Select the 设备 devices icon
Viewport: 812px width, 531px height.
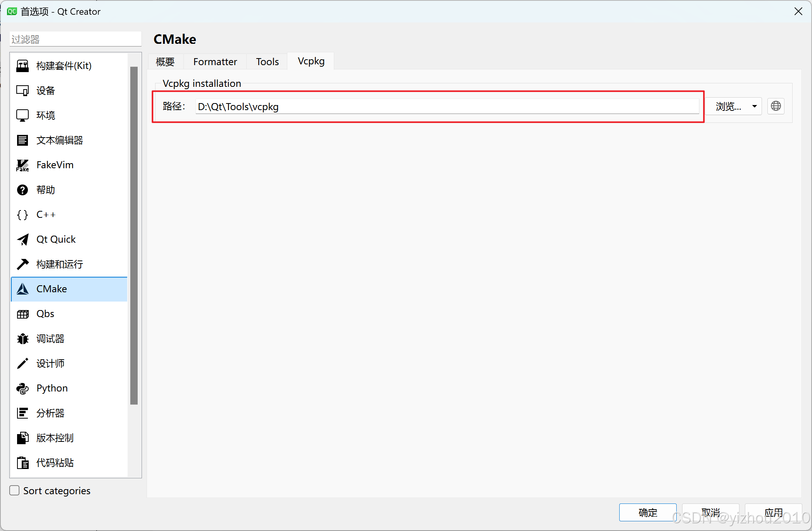[x=22, y=91]
